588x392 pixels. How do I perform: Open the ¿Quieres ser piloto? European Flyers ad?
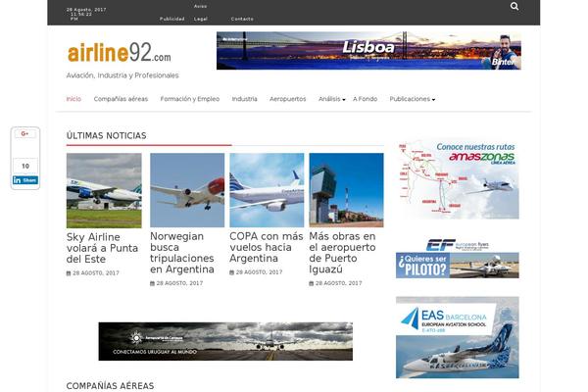458,258
